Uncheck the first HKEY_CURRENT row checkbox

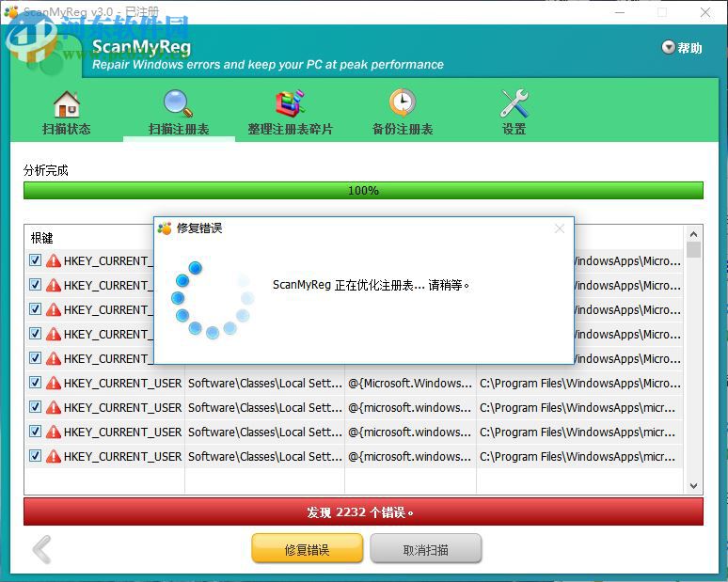click(x=36, y=260)
